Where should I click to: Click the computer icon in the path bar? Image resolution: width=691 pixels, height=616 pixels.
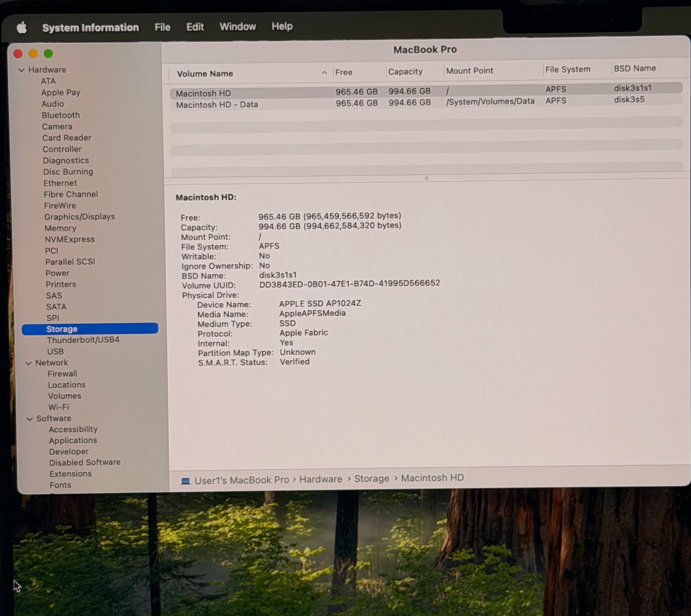tap(185, 481)
